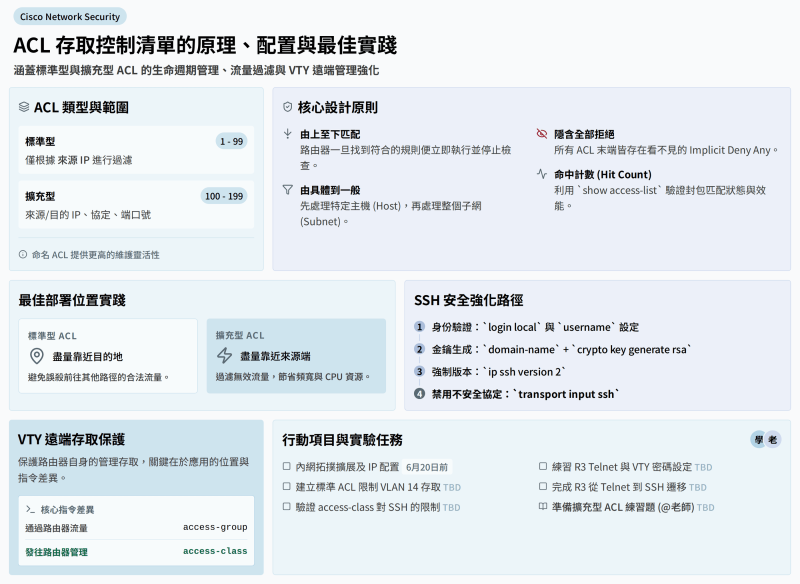Select the 6月20日前 due date chip
Screen dimensions: 800x584
coord(427,467)
